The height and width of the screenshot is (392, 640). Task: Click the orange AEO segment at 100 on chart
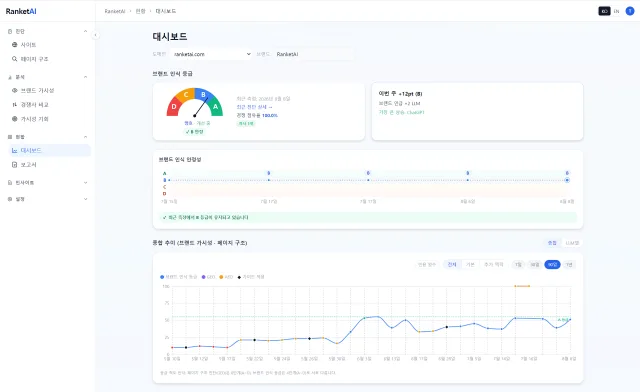522,286
